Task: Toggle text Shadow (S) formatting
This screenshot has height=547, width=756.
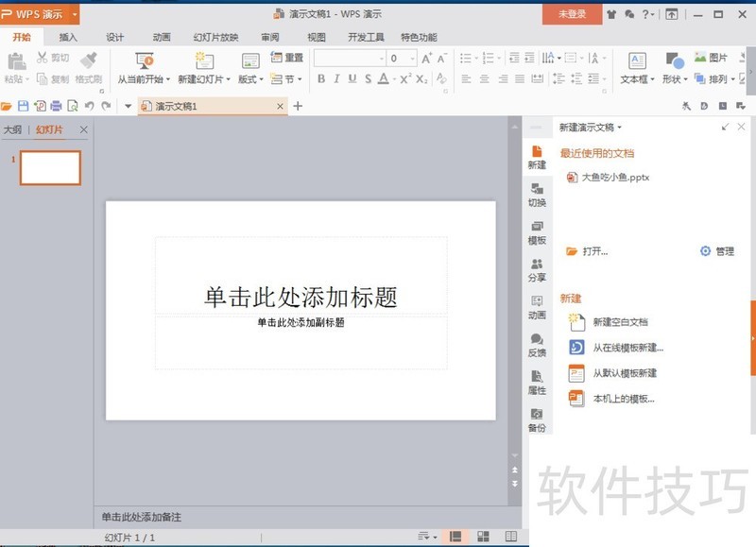Action: tap(368, 78)
